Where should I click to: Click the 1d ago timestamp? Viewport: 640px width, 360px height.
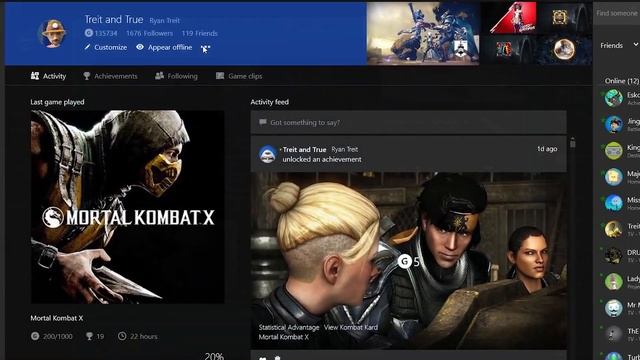coord(547,149)
